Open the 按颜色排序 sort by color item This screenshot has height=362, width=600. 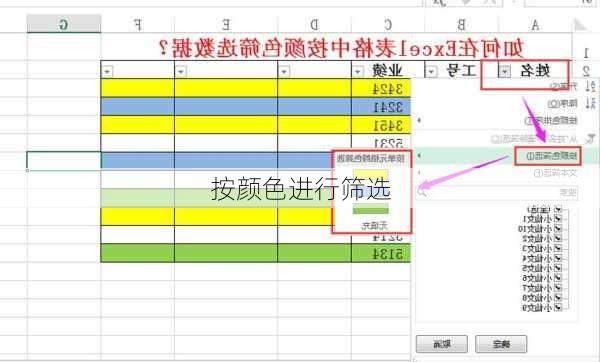(551, 121)
